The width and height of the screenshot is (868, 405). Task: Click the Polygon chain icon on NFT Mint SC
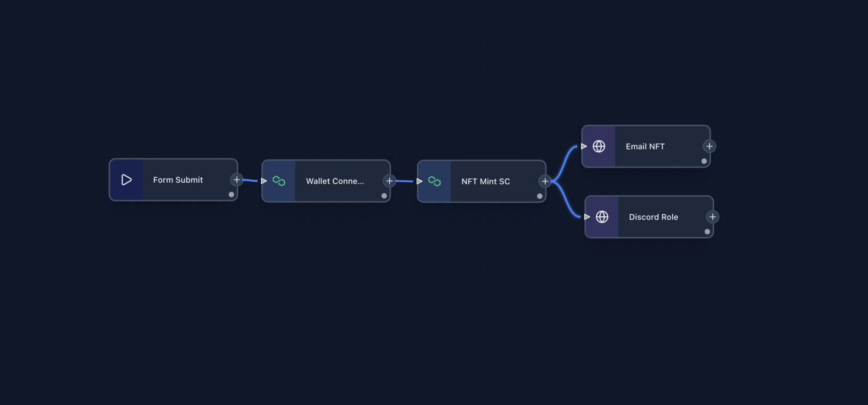434,181
